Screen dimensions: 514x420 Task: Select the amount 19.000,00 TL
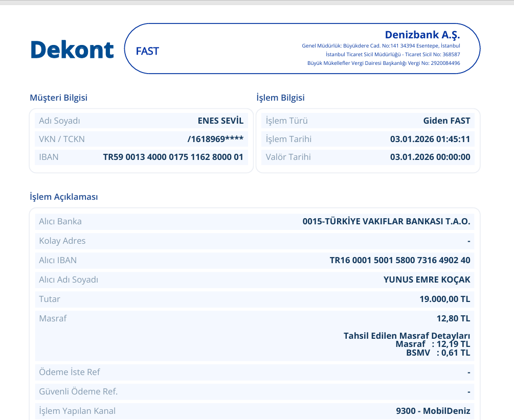[x=445, y=299]
